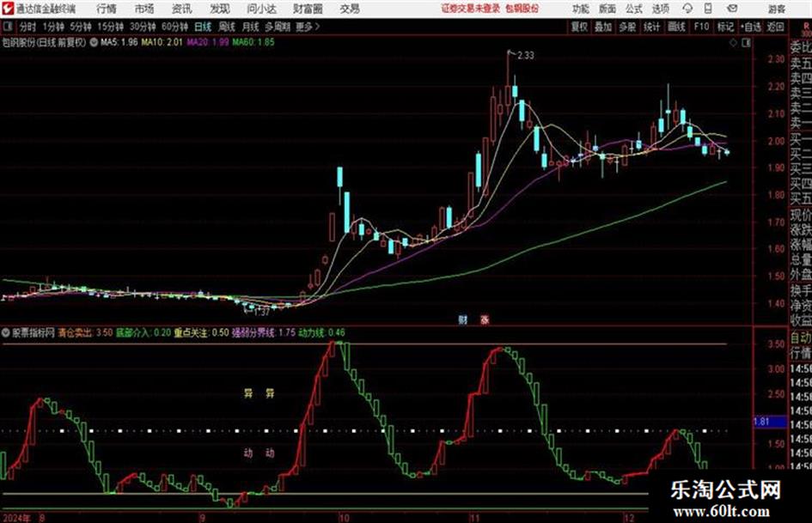Viewport: 812px width, 523px height.
Task: Click the diamond icon at chart top-right
Action: pyautogui.click(x=733, y=44)
